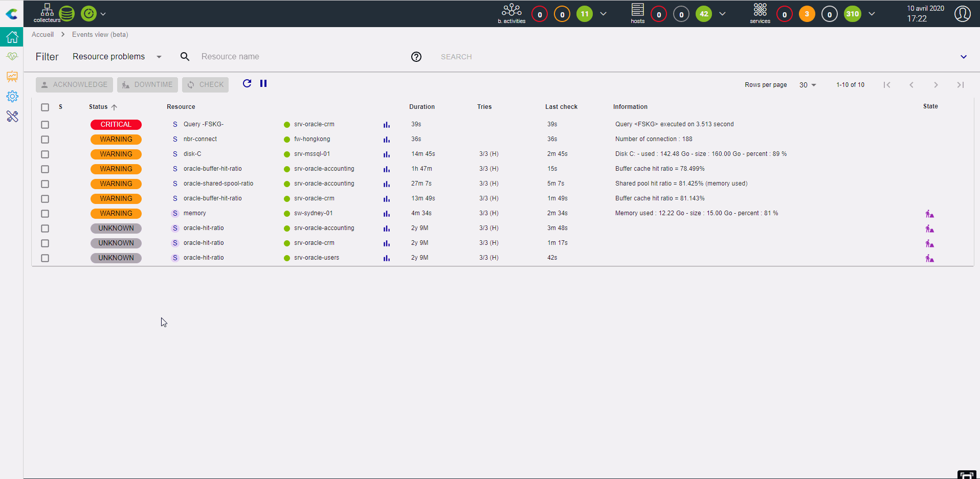Toggle select-all checkbox in table header
The image size is (980, 479).
(45, 107)
